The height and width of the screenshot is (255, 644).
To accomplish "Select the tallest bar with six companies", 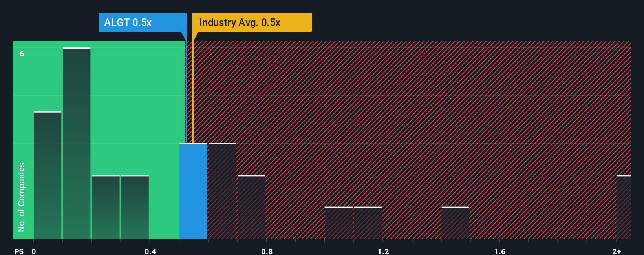I will point(77,143).
